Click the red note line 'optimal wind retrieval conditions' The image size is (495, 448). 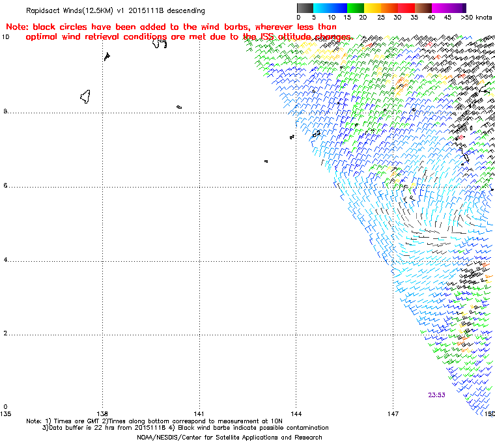pos(188,37)
